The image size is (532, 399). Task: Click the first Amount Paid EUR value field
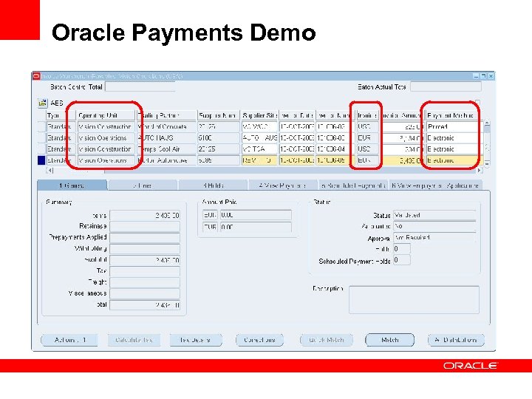[256, 215]
